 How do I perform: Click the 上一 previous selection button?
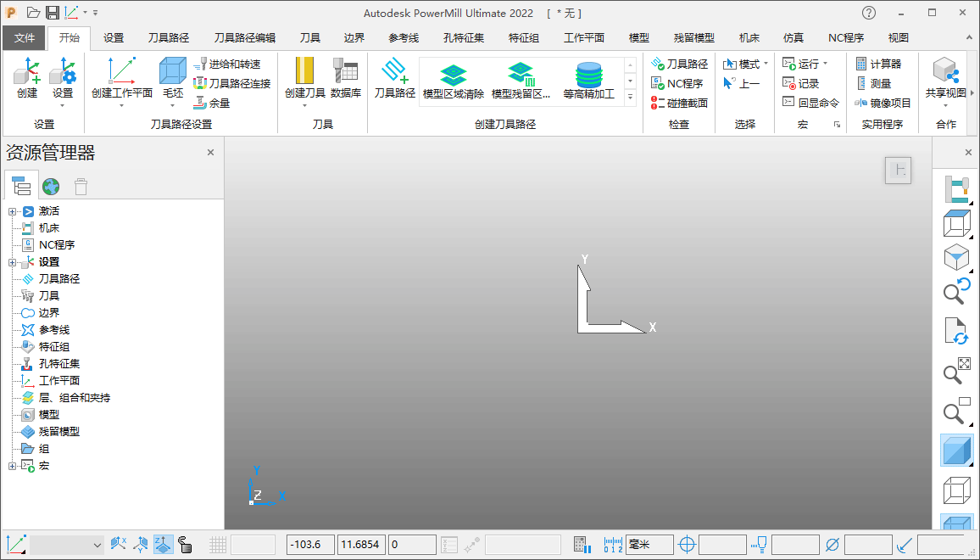(x=741, y=83)
